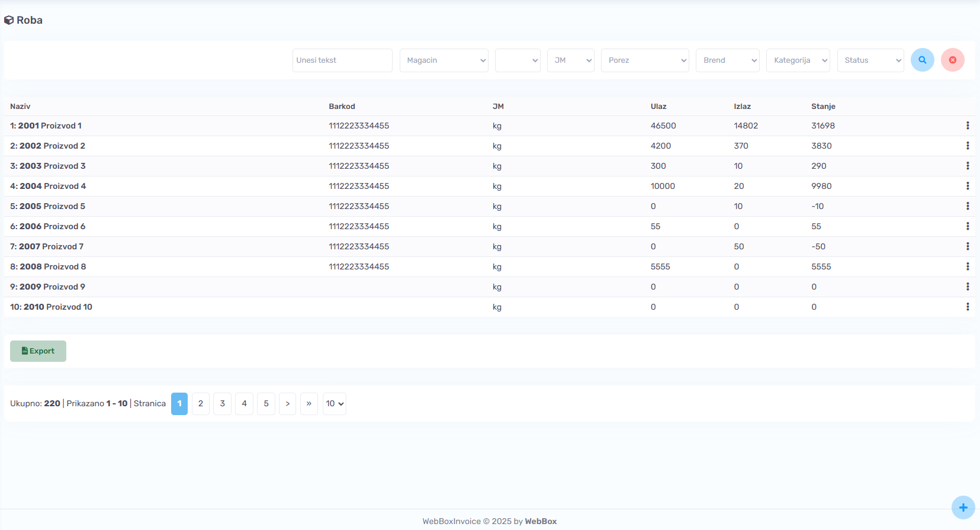
Task: Go to page 2
Action: click(x=201, y=404)
